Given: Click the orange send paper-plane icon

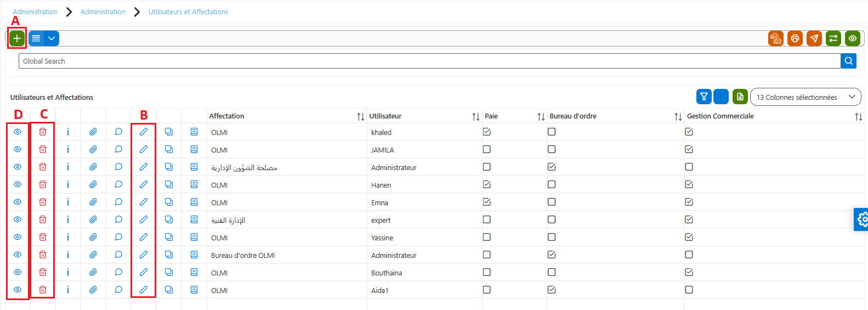Looking at the screenshot, I should pos(814,38).
